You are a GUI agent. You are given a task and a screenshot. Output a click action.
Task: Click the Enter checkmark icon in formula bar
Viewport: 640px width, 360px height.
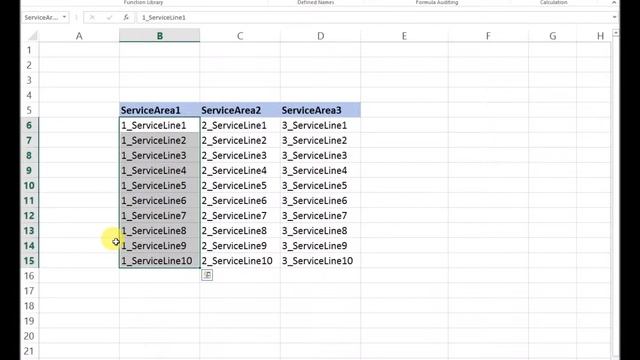(x=109, y=18)
